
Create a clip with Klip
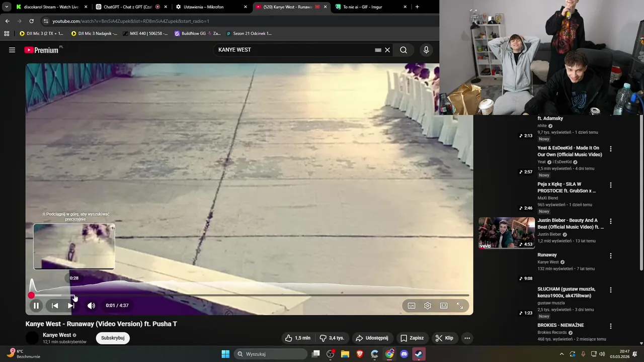pyautogui.click(x=444, y=338)
